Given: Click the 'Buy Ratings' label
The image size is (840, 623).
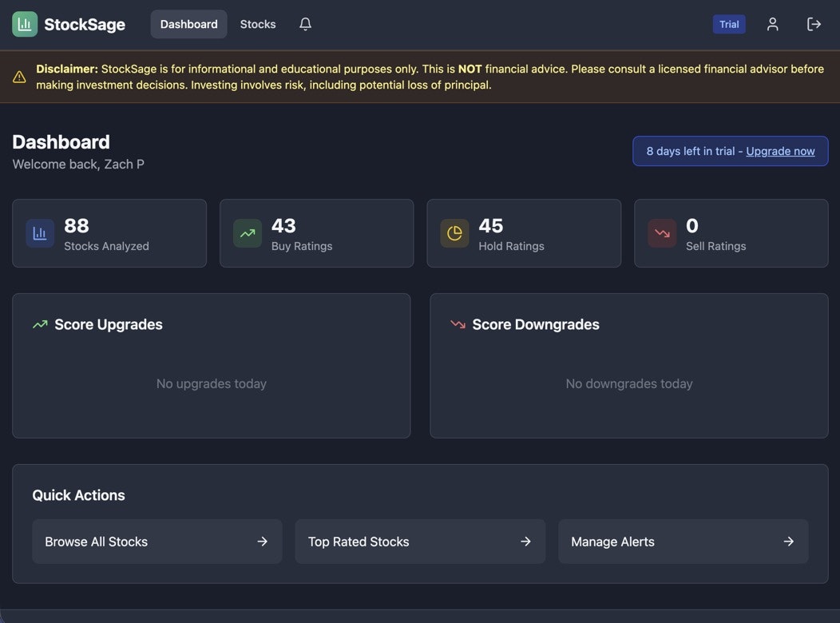Looking at the screenshot, I should pos(302,247).
